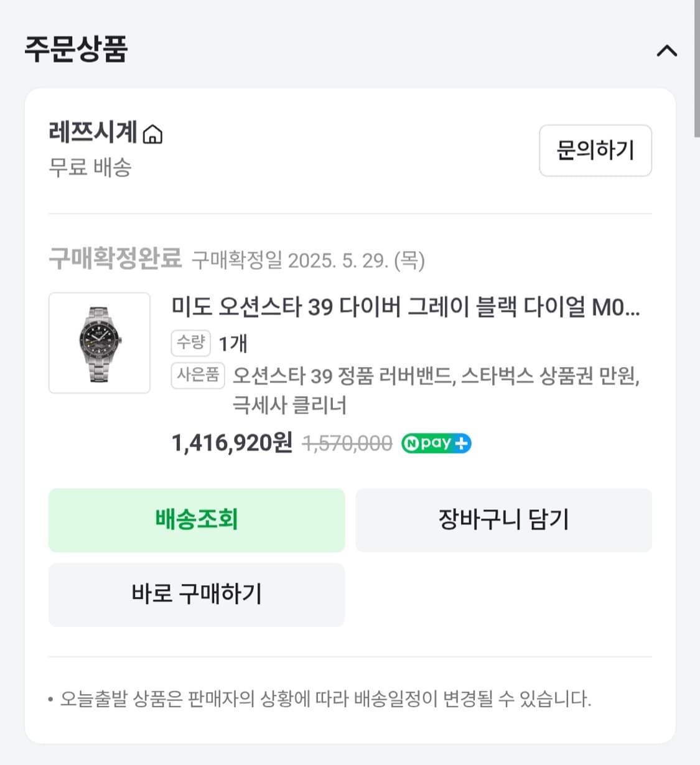Tap the 오늘출발 상품 notice text

click(325, 699)
